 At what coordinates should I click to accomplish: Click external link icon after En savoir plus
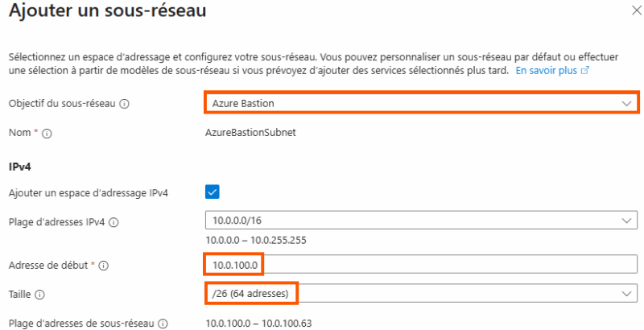tap(585, 71)
